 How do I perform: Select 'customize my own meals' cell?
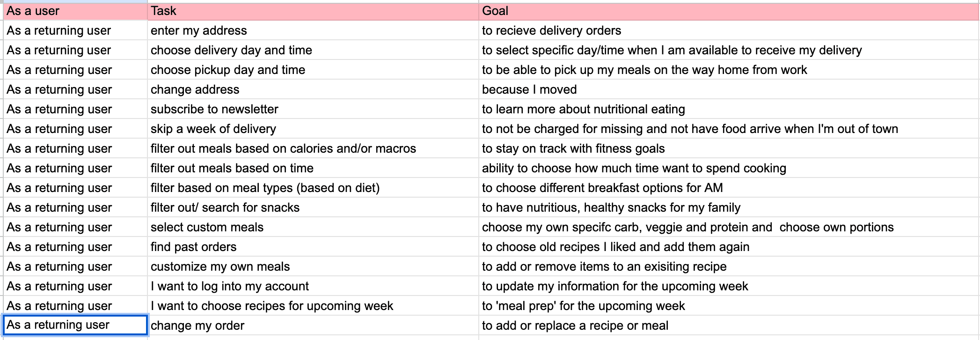313,266
